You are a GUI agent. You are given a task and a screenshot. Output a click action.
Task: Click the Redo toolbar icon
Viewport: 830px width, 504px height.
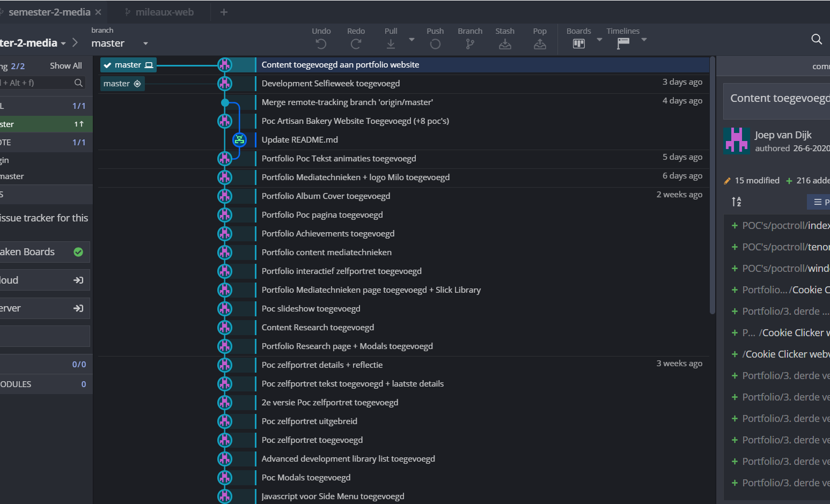point(356,44)
